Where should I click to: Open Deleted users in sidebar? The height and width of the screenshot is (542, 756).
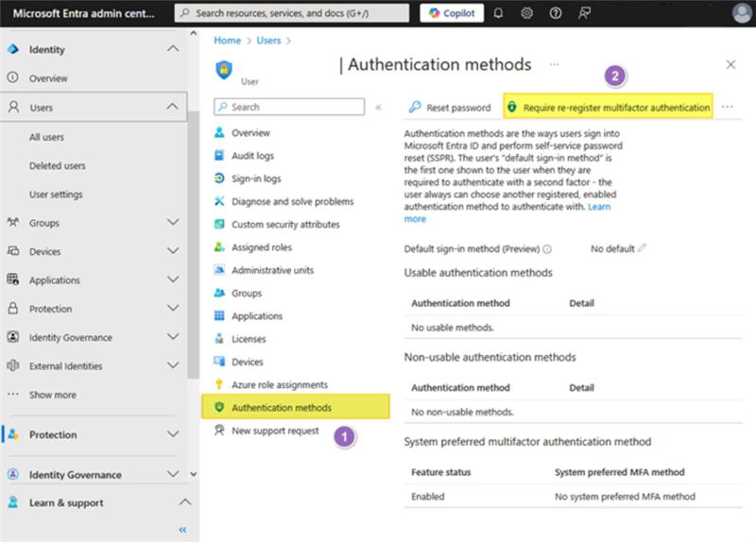57,166
